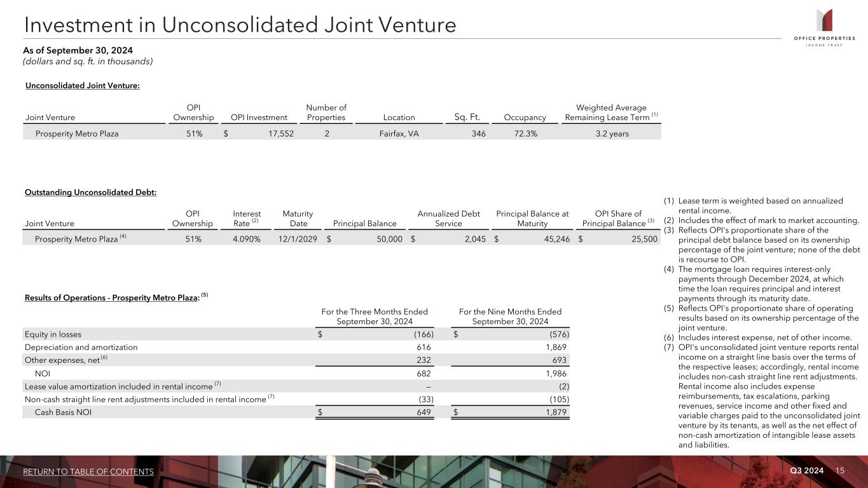Click the Equity in losses row label
The width and height of the screenshot is (868, 488).
(x=53, y=334)
